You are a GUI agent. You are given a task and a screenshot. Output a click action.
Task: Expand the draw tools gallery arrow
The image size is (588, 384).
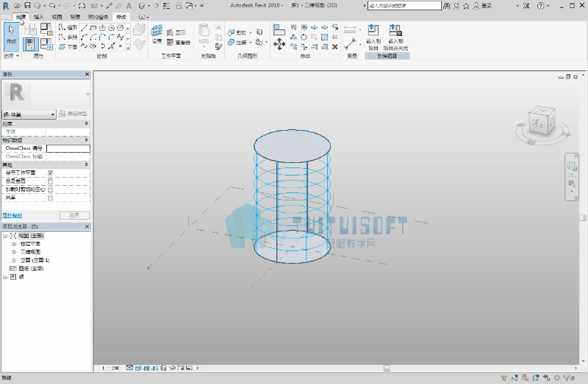point(128,48)
